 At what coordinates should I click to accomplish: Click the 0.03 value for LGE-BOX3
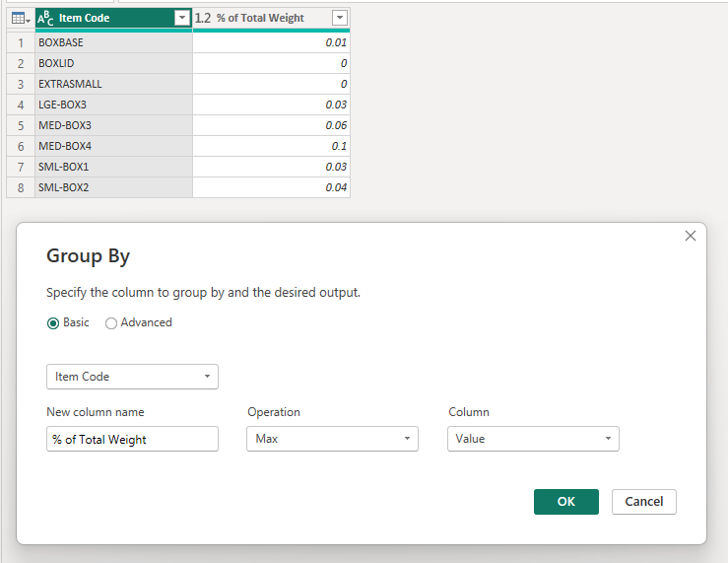pyautogui.click(x=271, y=105)
